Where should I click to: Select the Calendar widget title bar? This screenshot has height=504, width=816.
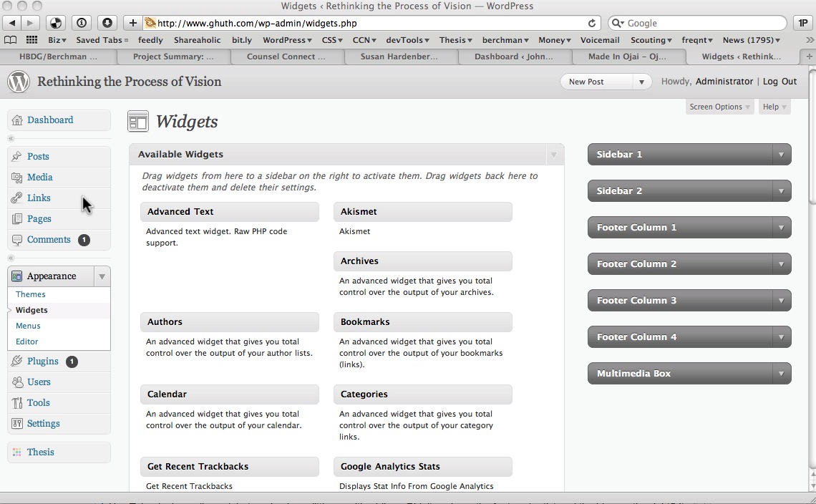pos(230,394)
